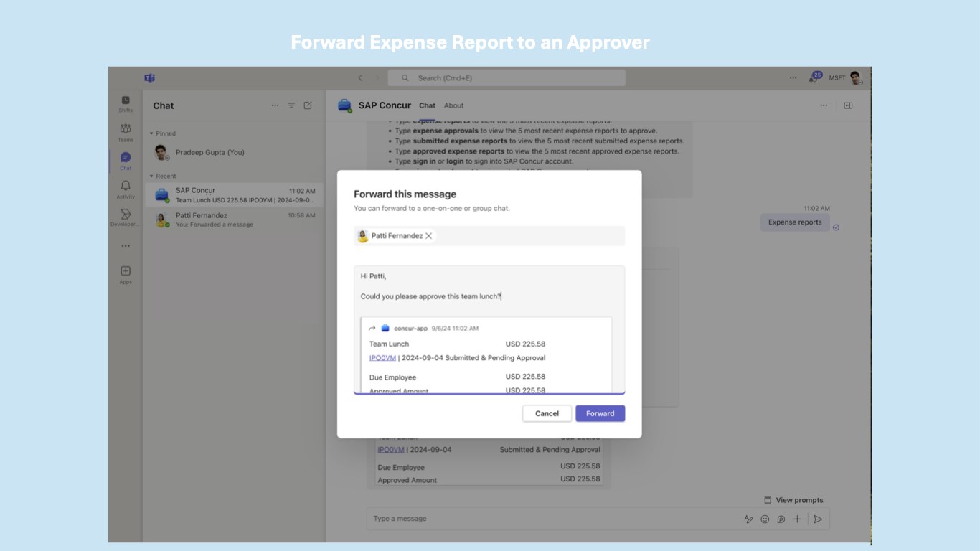Viewport: 980px width, 551px height.
Task: Click View prompts button
Action: pos(793,500)
